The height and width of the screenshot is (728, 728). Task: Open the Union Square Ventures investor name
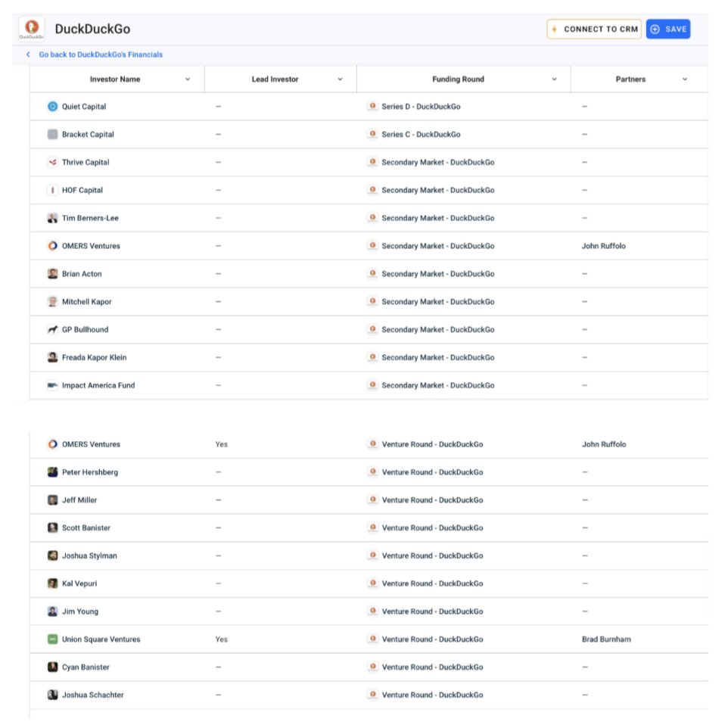(101, 639)
